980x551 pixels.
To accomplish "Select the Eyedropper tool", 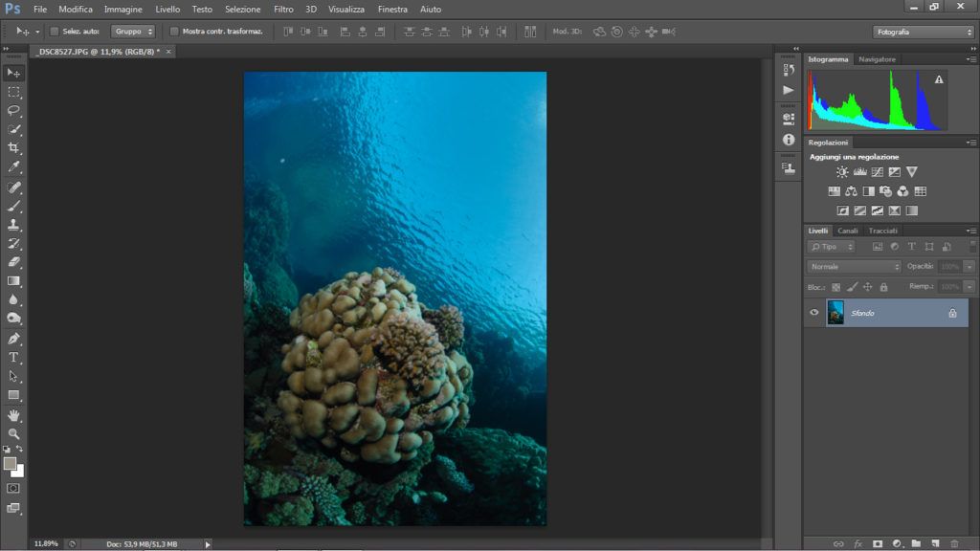I will tap(13, 167).
